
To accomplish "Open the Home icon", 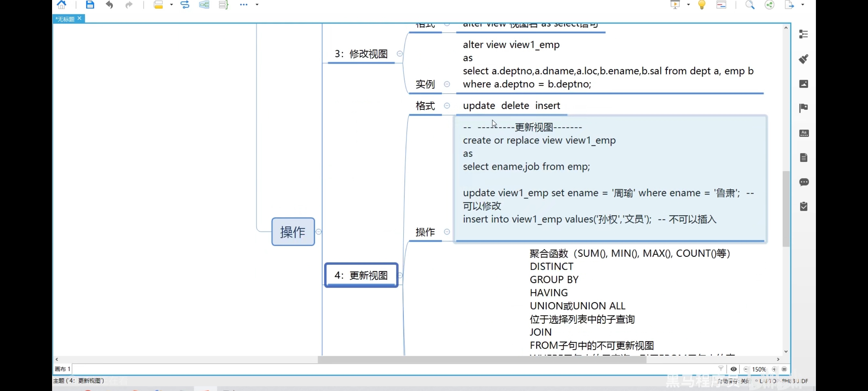I will tap(62, 5).
